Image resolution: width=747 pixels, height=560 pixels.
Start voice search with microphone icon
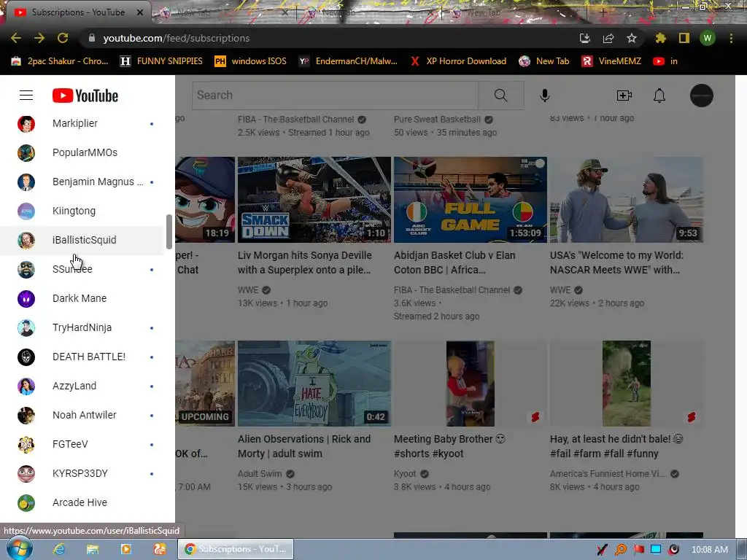[544, 96]
